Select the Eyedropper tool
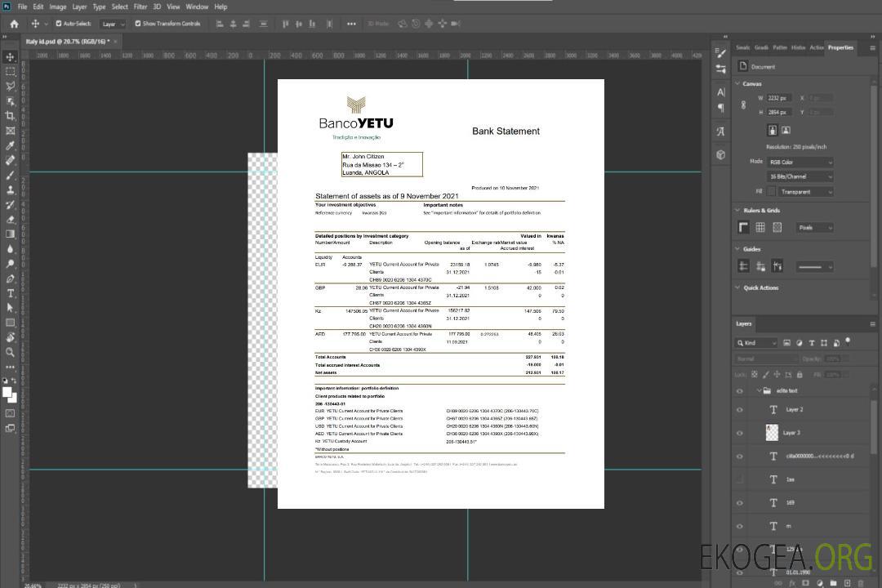The image size is (882, 588). coord(10,145)
